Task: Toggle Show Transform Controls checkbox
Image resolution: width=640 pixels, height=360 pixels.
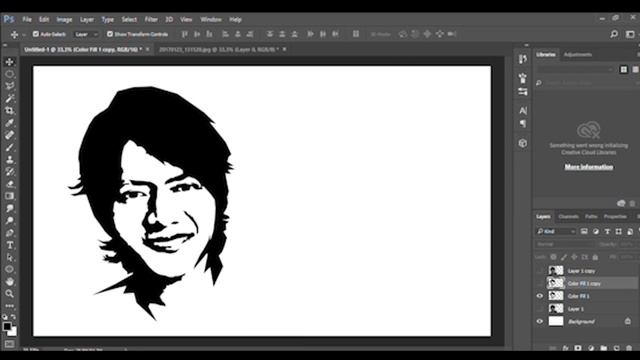Action: [110, 34]
